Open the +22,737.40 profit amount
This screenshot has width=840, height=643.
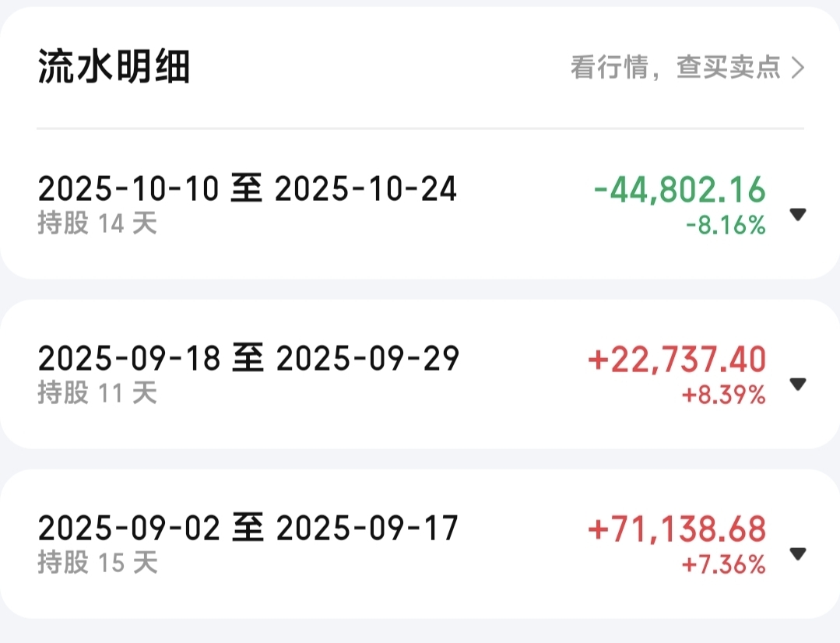(x=677, y=359)
